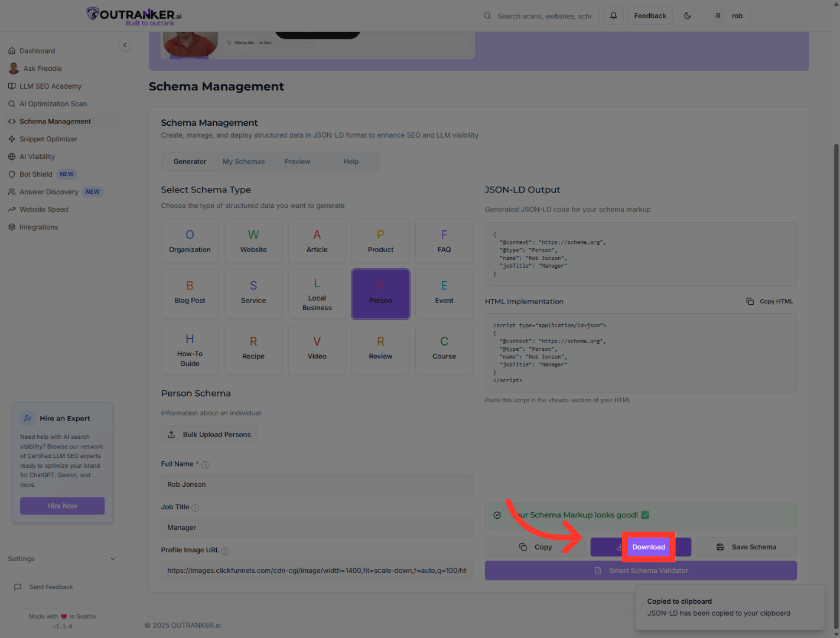Choose the Article schema type
The width and height of the screenshot is (840, 638).
pos(317,241)
